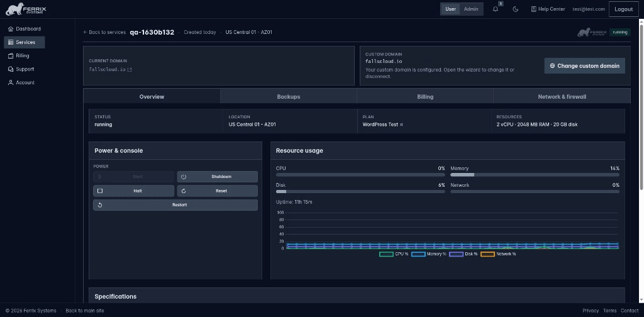Select Services in sidebar

(x=25, y=42)
